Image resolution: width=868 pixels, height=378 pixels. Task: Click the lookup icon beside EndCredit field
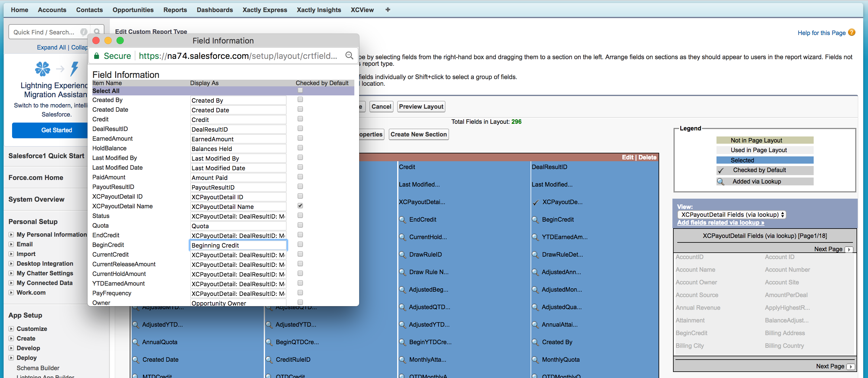pos(402,219)
